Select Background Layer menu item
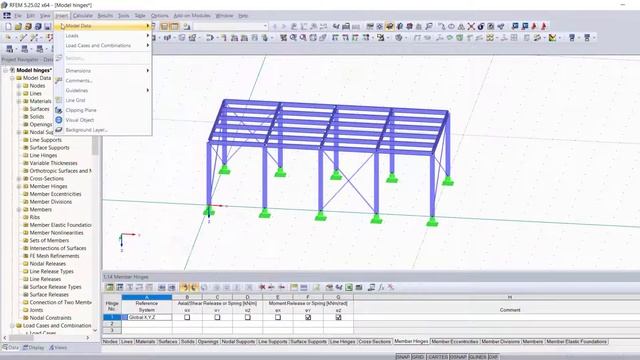The width and height of the screenshot is (640, 360). pos(103,130)
